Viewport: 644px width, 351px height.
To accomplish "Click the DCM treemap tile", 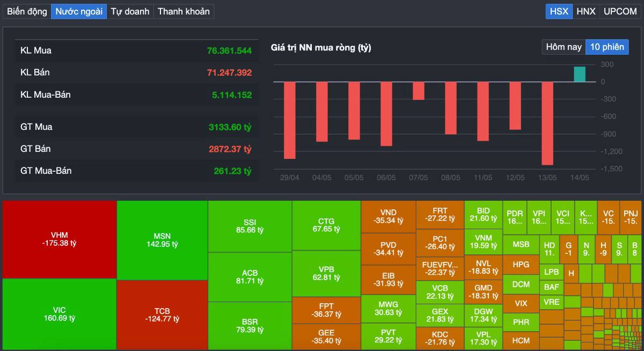I will pyautogui.click(x=521, y=284).
